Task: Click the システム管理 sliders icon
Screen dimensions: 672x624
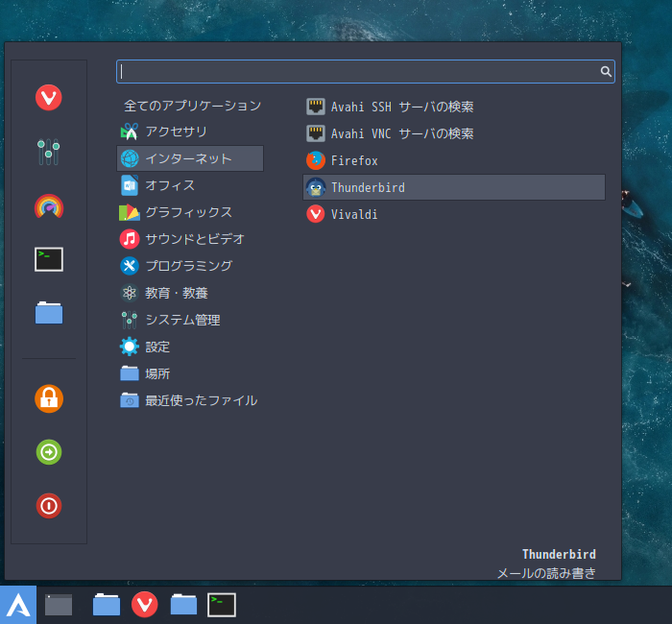Action: coord(130,320)
